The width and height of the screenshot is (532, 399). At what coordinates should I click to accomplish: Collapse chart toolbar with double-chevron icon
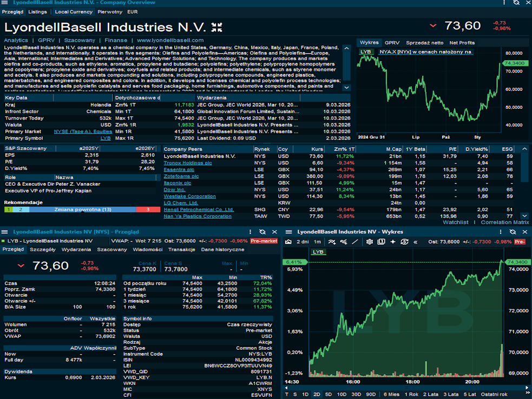coord(415,242)
